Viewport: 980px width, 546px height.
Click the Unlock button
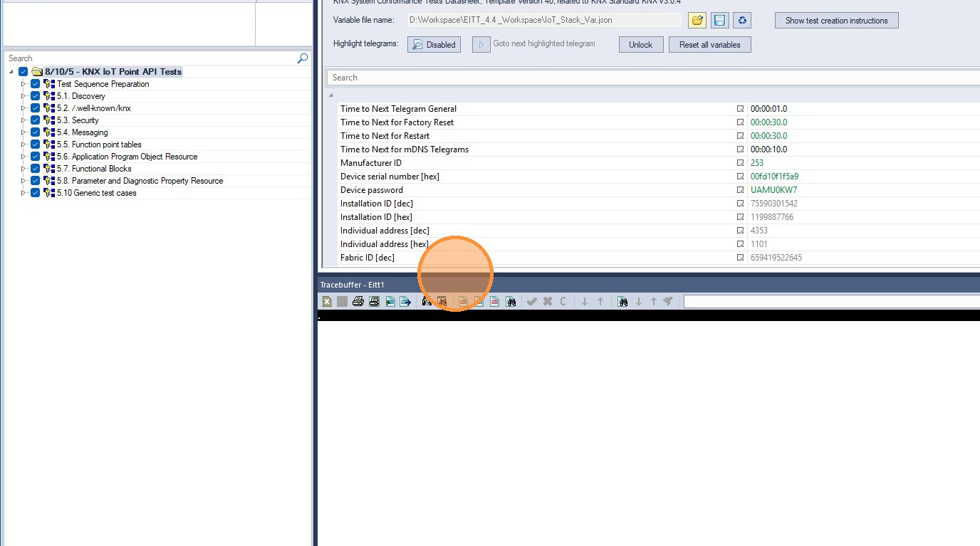[640, 44]
